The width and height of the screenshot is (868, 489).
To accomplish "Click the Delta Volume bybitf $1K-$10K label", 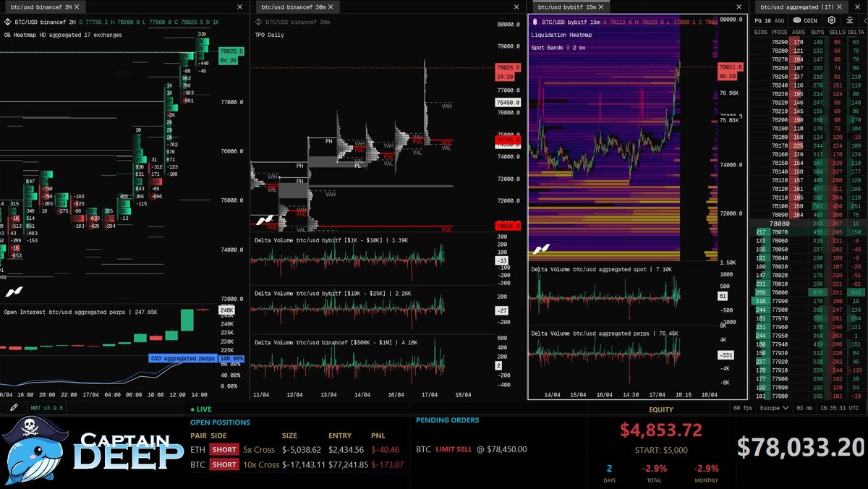I will 331,239.
